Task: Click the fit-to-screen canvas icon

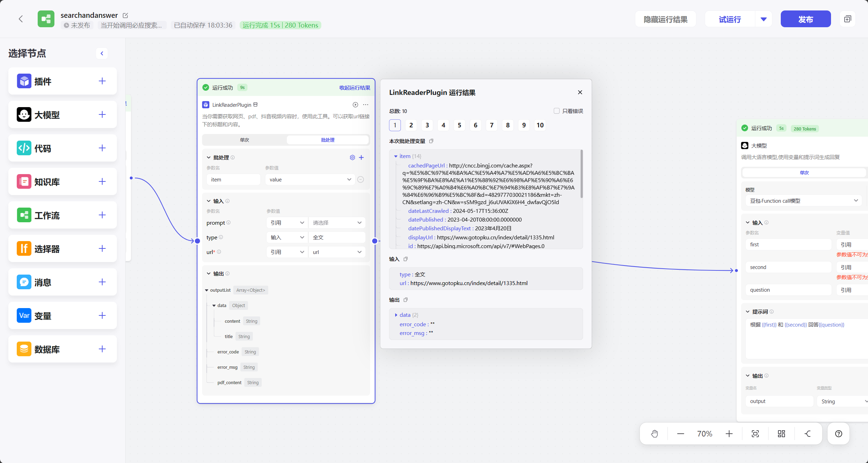Action: pyautogui.click(x=755, y=434)
